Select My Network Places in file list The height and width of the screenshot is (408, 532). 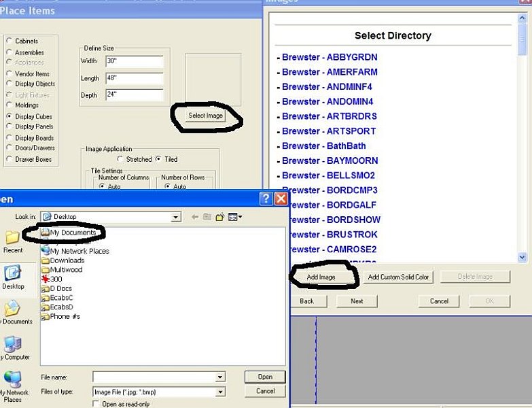pos(75,251)
